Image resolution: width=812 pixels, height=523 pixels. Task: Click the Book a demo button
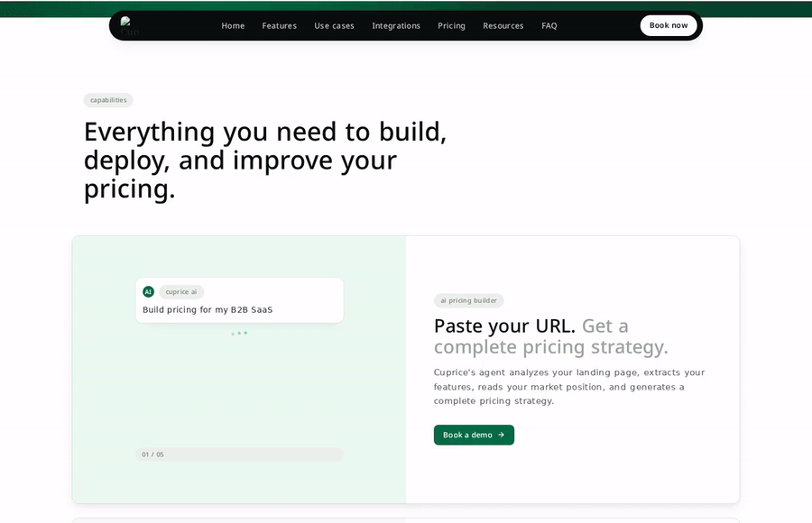point(474,435)
